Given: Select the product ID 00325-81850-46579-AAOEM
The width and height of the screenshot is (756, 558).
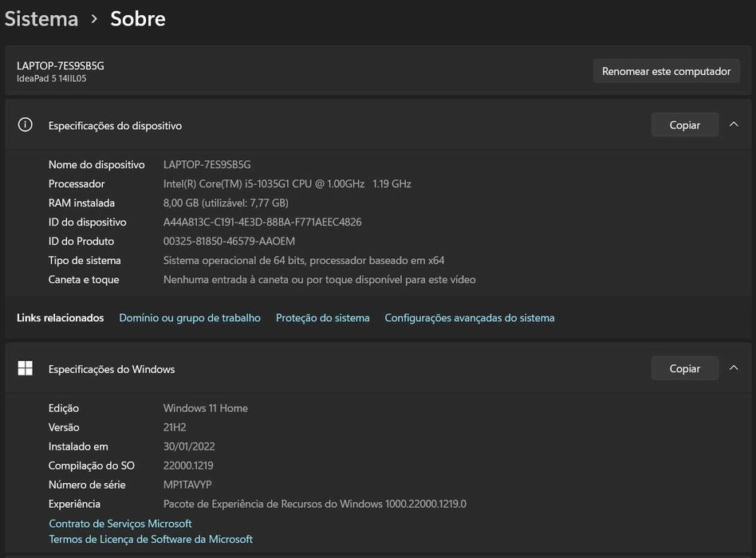Looking at the screenshot, I should 229,242.
